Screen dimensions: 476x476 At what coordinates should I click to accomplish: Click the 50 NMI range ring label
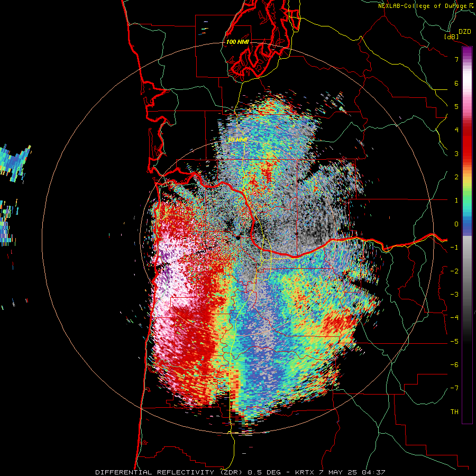pyautogui.click(x=237, y=140)
